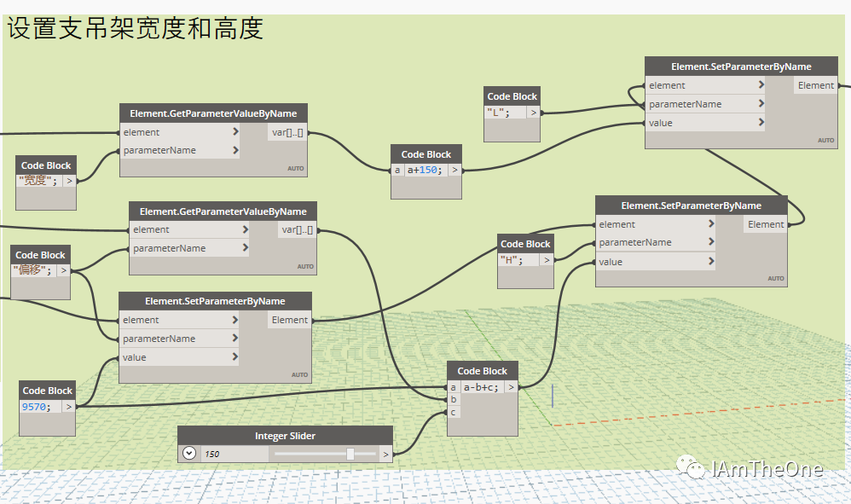Select the Integer Slider node by its title

click(285, 436)
